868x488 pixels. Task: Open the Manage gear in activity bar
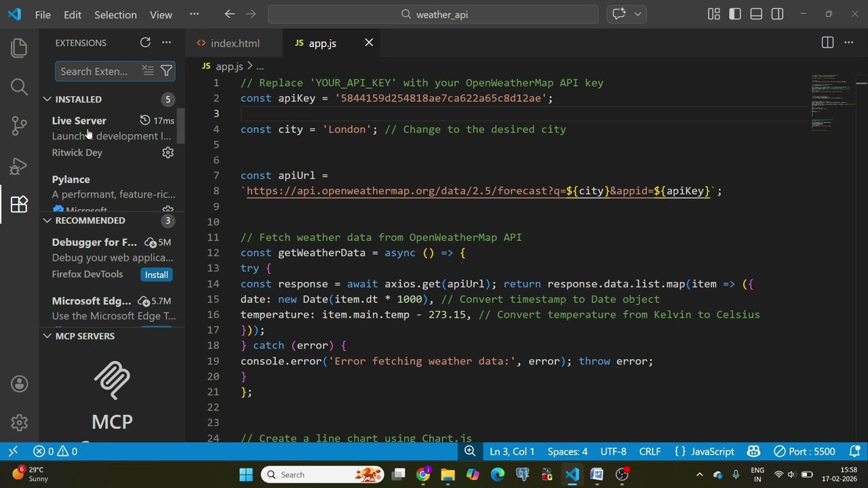pyautogui.click(x=19, y=422)
